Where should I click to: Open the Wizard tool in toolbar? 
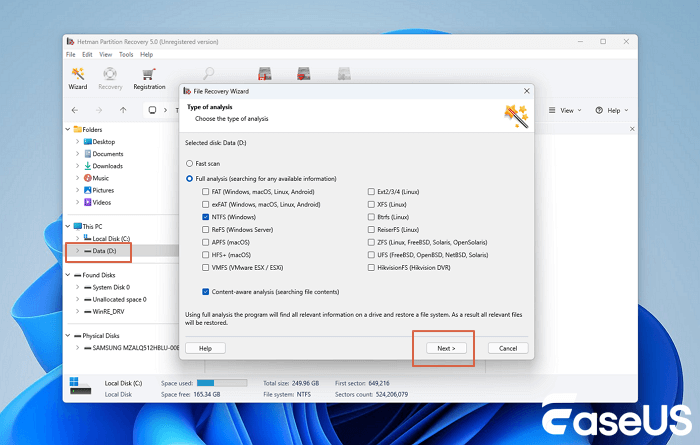[78, 78]
